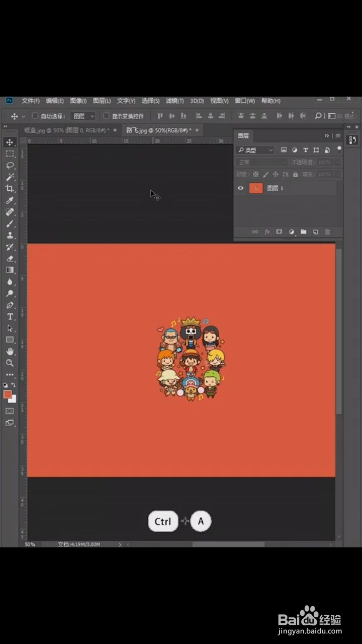
Task: Select the Hand tool
Action: [x=10, y=351]
